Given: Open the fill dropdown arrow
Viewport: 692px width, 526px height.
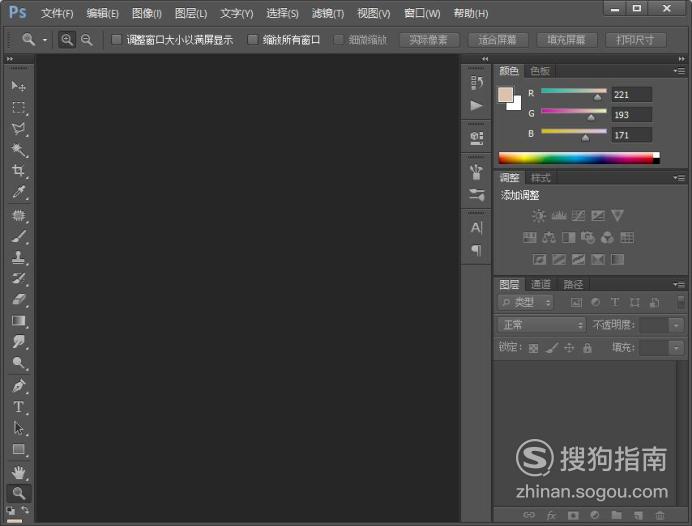Looking at the screenshot, I should (x=676, y=348).
